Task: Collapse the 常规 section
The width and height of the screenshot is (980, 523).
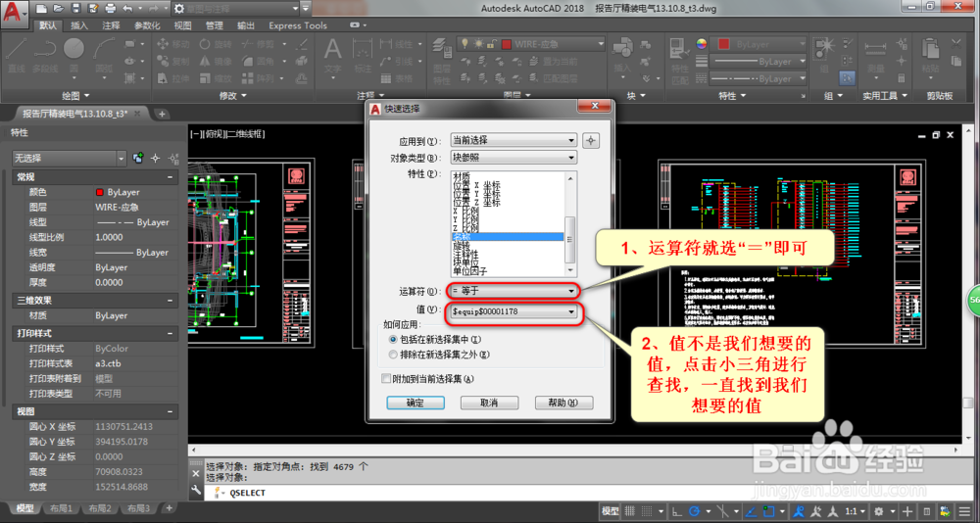Action: coord(170,177)
